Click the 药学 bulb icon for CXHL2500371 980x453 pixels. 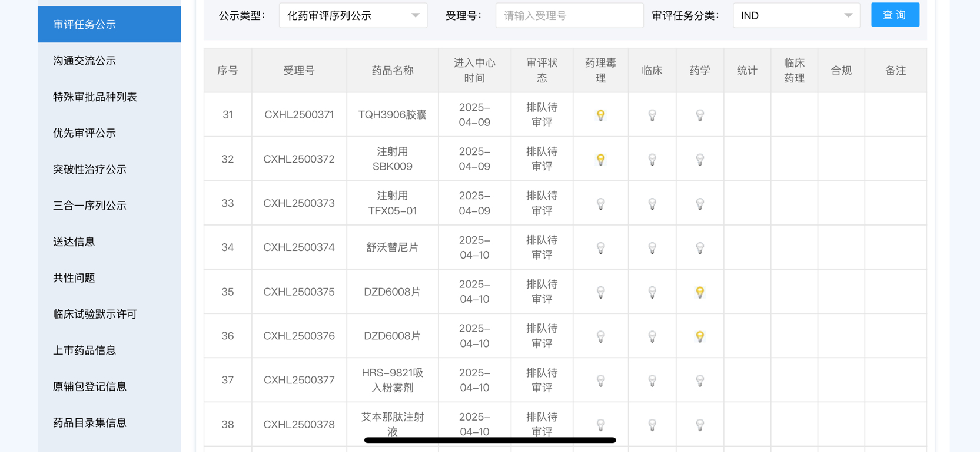coord(700,115)
